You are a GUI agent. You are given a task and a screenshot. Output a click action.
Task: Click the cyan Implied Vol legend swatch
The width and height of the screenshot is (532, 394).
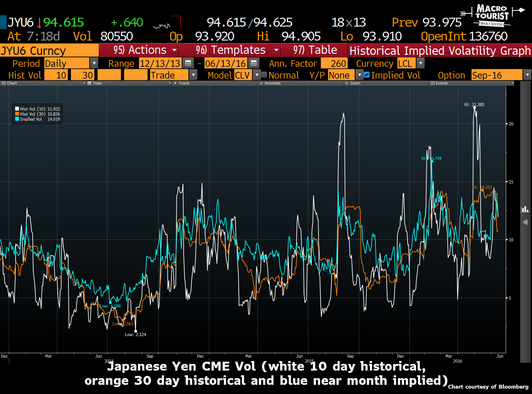tap(17, 119)
